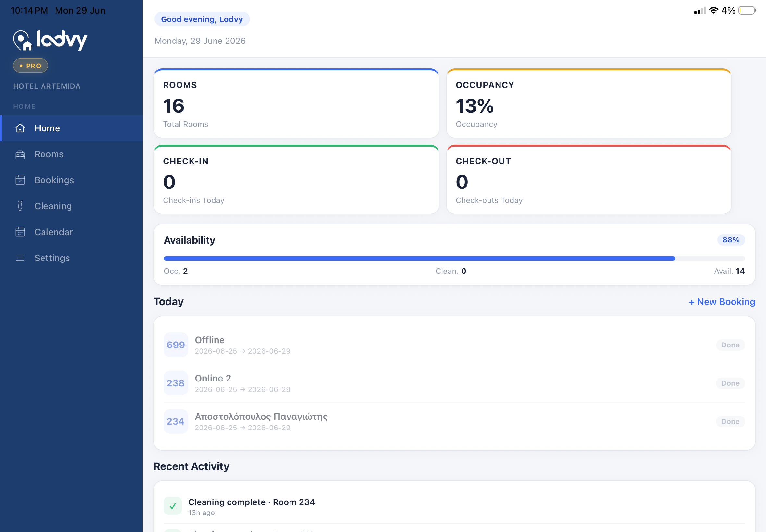Open the Occupancy 13% card
Screen dimensions: 766x532
click(589, 103)
